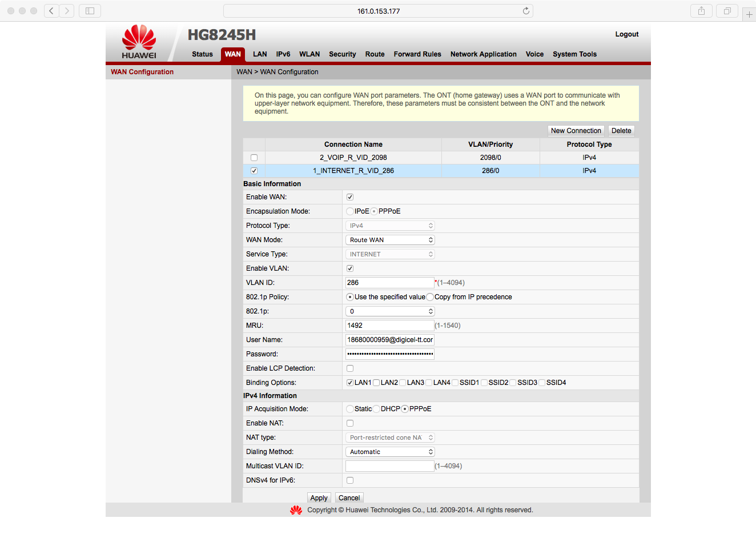The image size is (756, 550).
Task: Click the Safari back navigation arrow
Action: pyautogui.click(x=51, y=11)
